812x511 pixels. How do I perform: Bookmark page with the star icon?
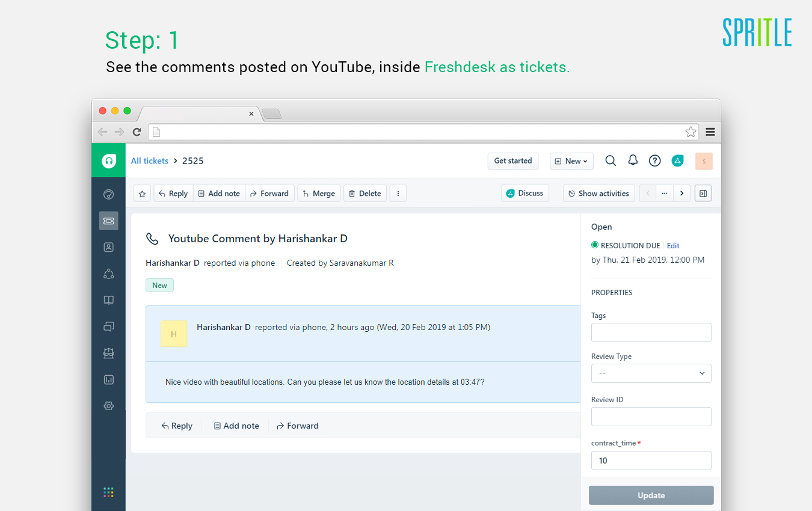click(x=691, y=132)
